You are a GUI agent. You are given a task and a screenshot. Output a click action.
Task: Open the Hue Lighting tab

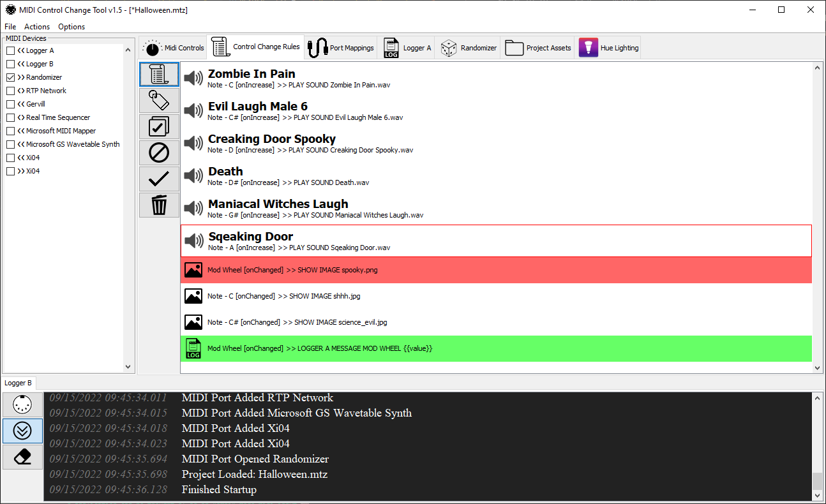click(608, 48)
